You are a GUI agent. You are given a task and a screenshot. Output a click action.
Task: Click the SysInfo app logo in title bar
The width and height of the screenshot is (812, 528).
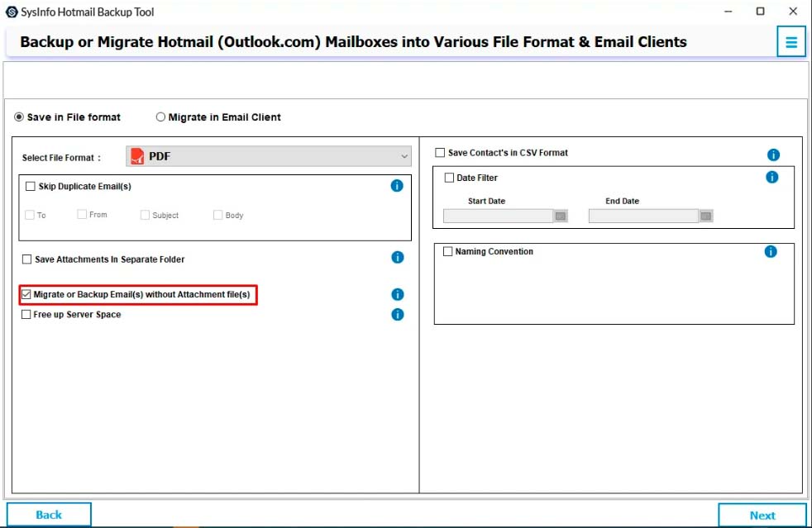[12, 12]
